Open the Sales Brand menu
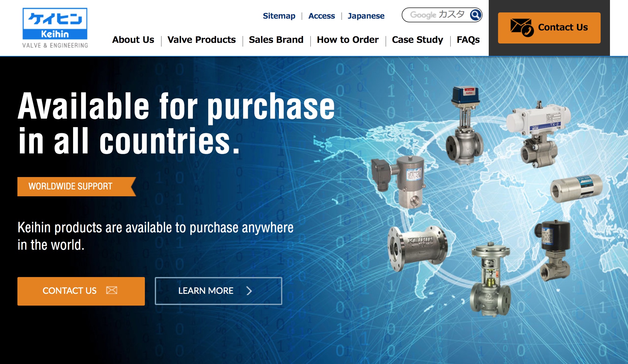 coord(276,40)
